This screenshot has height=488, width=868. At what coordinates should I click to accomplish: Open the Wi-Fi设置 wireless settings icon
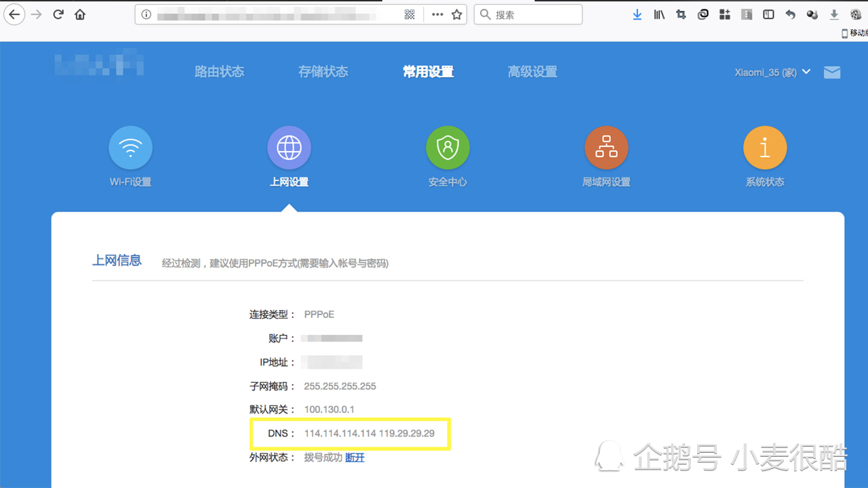pyautogui.click(x=130, y=147)
